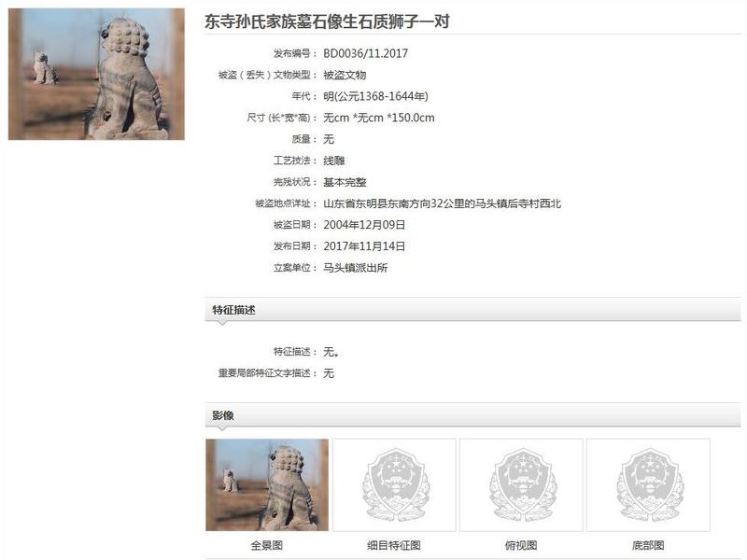This screenshot has width=747, height=560.
Task: Select the 全景图 lion thumbnail
Action: click(x=267, y=484)
